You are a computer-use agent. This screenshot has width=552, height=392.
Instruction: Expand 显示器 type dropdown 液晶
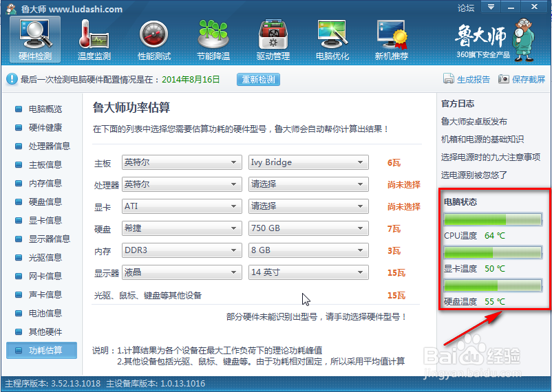click(x=182, y=272)
